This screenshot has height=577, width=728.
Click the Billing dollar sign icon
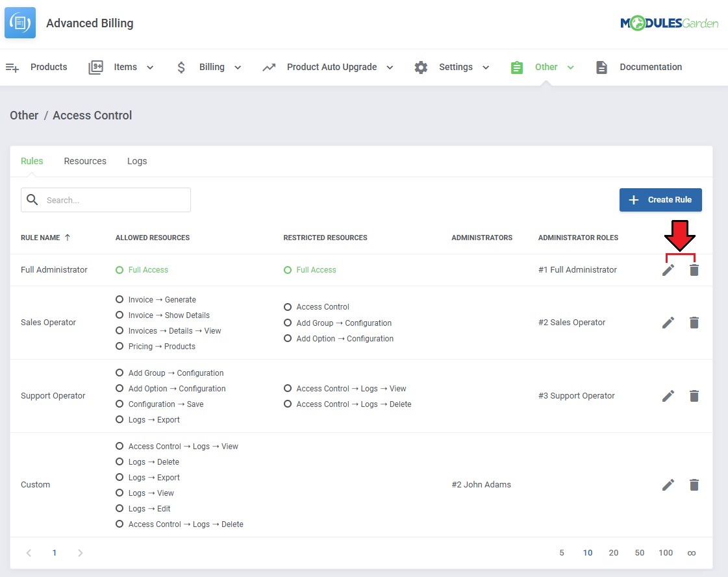[x=181, y=68]
